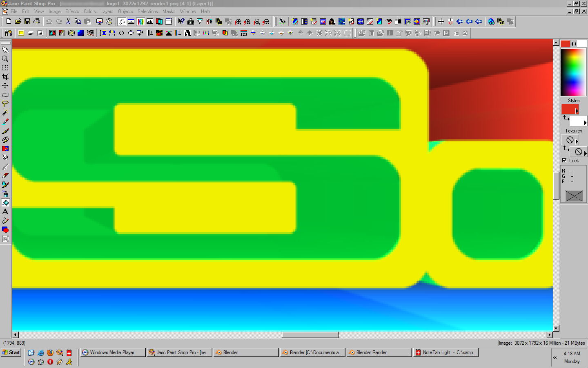Viewport: 588px width, 368px height.
Task: Pick a color from the rainbow palette
Action: (x=573, y=72)
